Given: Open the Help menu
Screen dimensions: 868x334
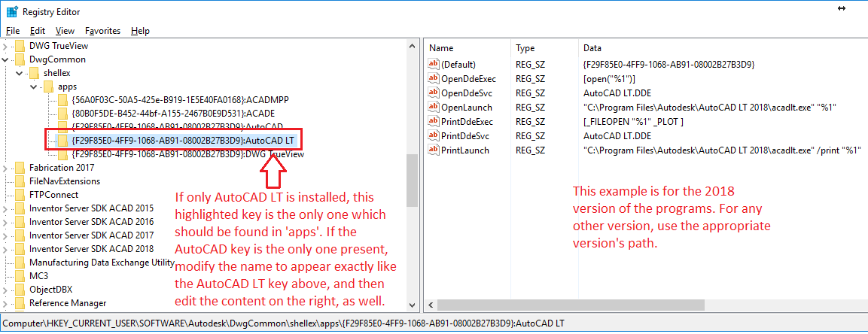Looking at the screenshot, I should click(x=140, y=31).
